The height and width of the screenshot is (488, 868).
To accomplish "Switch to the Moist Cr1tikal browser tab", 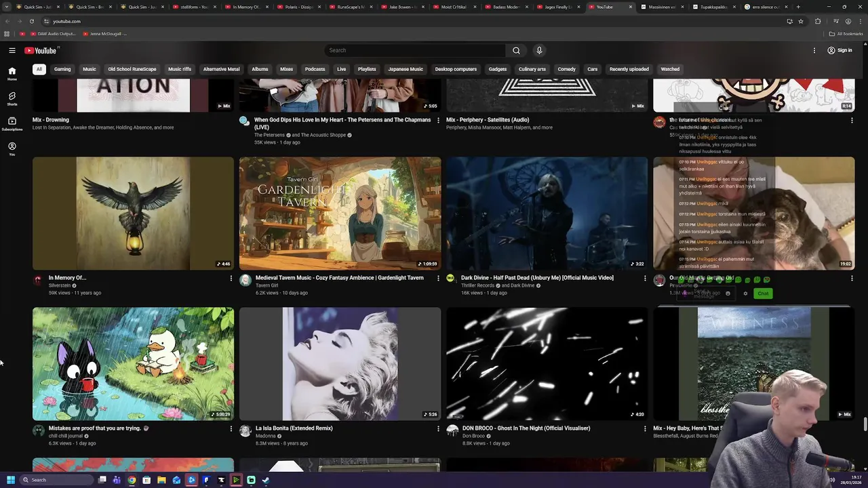I will click(454, 7).
